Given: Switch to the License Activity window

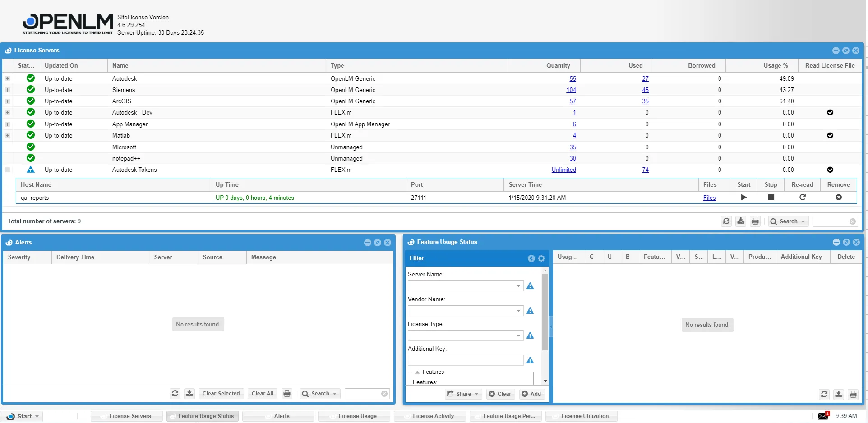Looking at the screenshot, I should (x=429, y=416).
